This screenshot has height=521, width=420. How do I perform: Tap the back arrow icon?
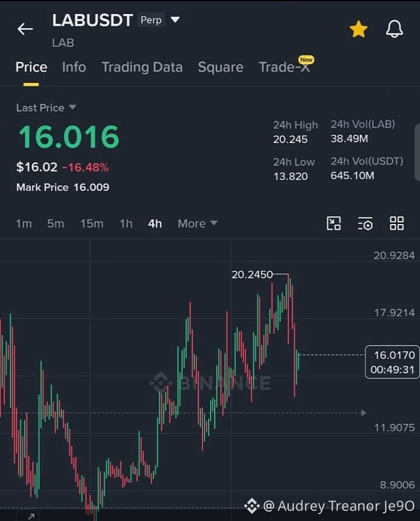(x=25, y=29)
